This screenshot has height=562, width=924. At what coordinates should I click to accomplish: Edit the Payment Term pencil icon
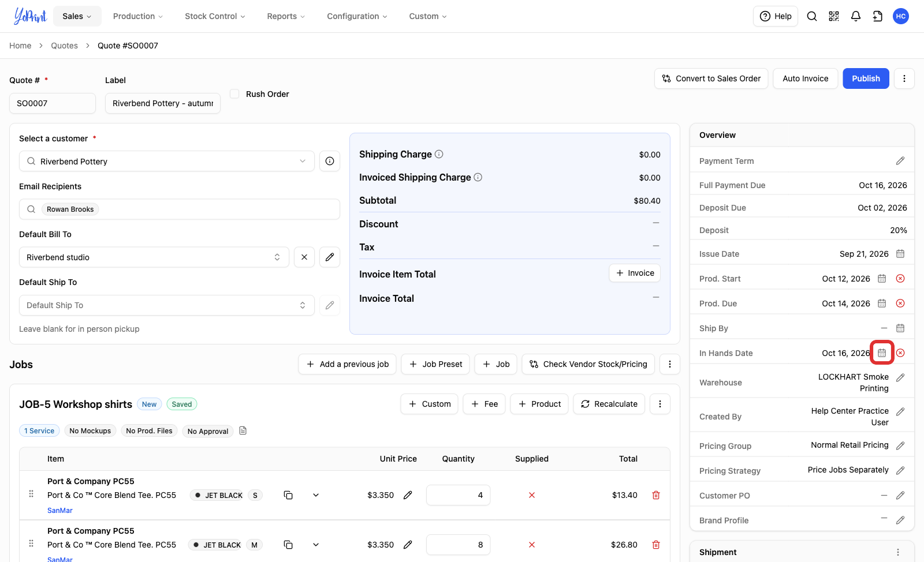click(900, 161)
